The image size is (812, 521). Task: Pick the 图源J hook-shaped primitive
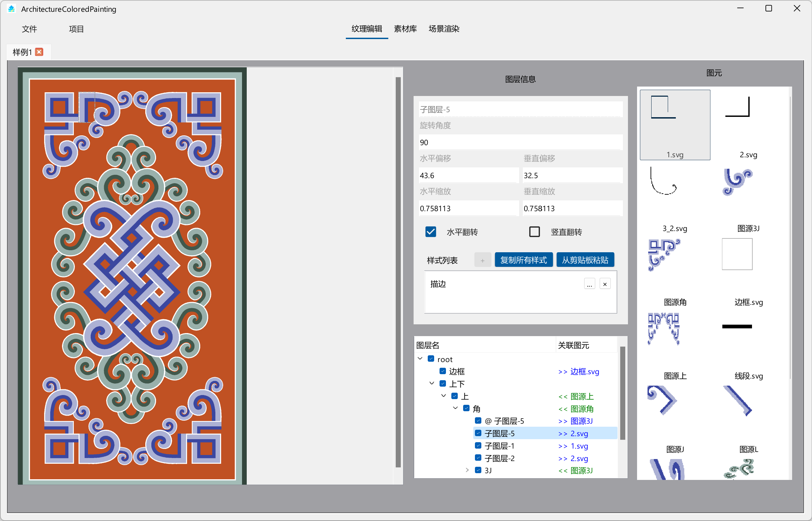[x=675, y=420]
